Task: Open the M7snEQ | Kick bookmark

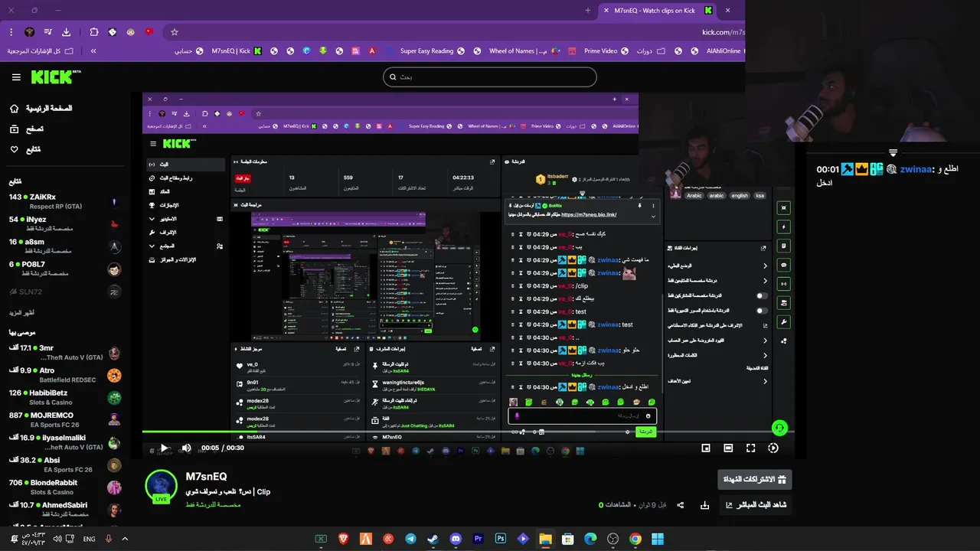Action: pos(237,51)
